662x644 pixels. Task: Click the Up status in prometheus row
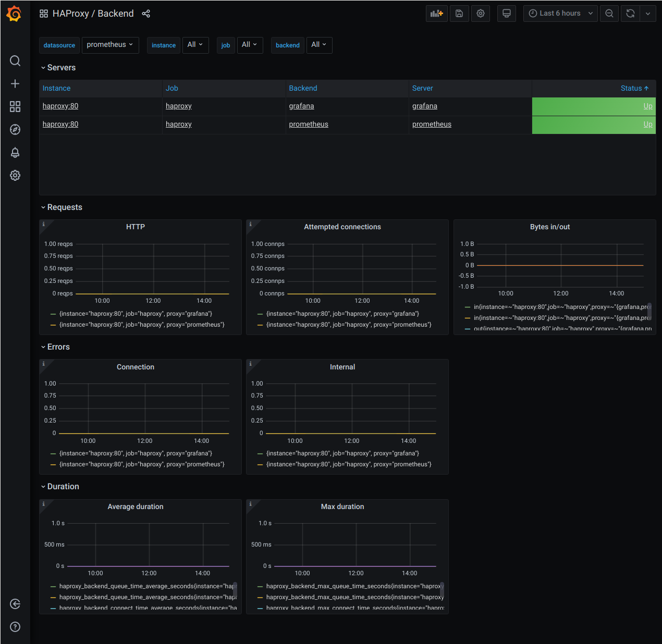coord(648,125)
